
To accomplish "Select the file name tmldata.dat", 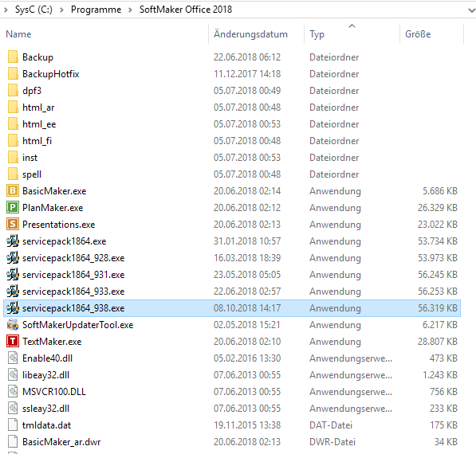I will pos(46,425).
